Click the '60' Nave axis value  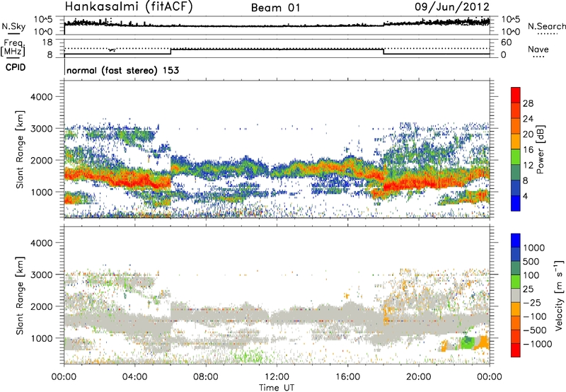tap(507, 42)
